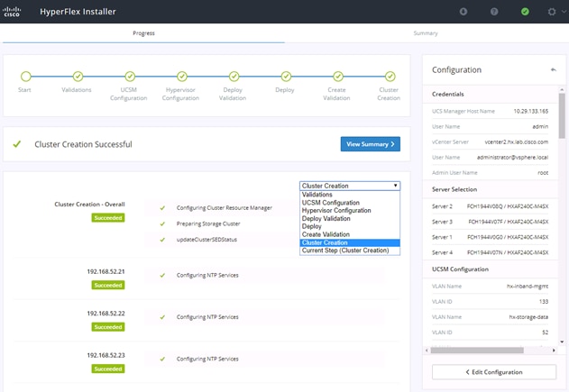Click the Server 2 row
The image size is (569, 392).
coord(491,206)
